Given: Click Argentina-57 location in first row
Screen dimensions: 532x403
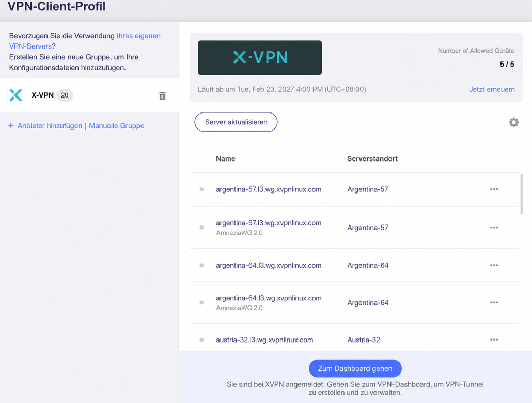Looking at the screenshot, I should point(368,189).
